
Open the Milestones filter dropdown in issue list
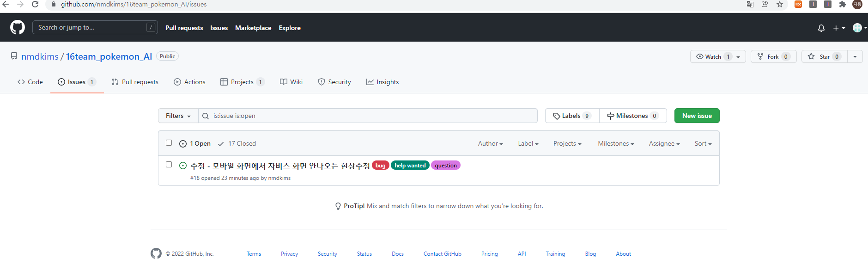pos(616,143)
